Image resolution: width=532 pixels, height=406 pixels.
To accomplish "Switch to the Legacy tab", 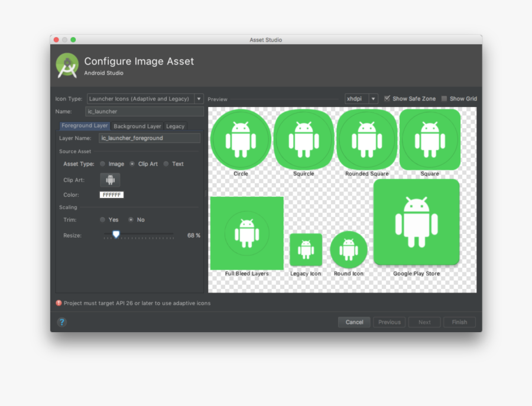I will tap(175, 126).
